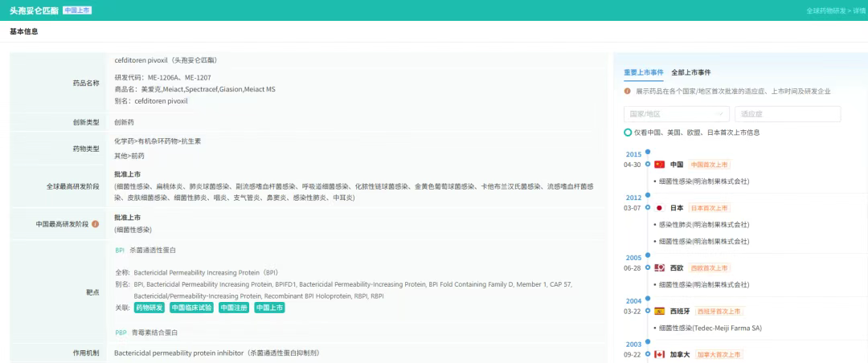Screen dimensions: 868x363
Task: Click the China flag icon in timeline
Action: point(659,165)
